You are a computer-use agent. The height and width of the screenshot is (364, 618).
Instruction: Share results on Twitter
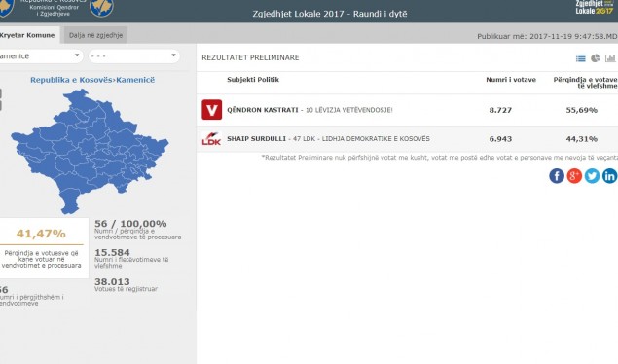click(x=592, y=176)
